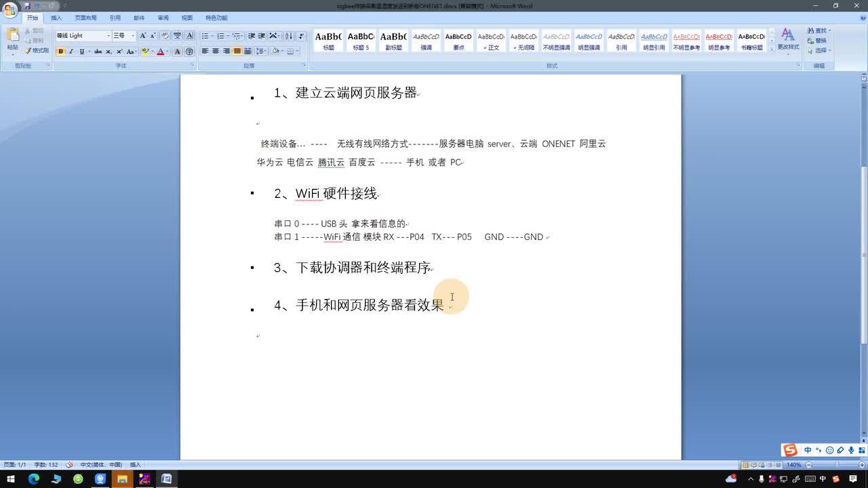Align text right

coord(226,52)
